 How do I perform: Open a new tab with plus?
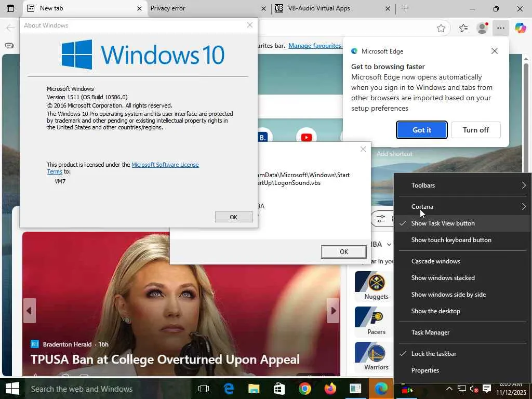tap(405, 8)
